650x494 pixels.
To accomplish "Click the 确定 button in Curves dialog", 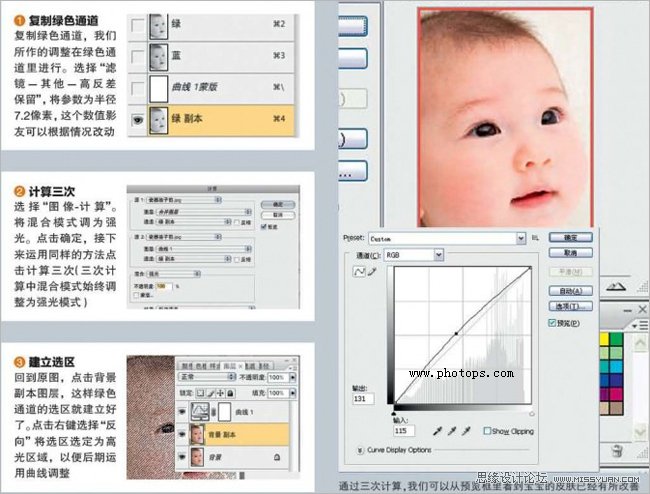I will pyautogui.click(x=570, y=237).
